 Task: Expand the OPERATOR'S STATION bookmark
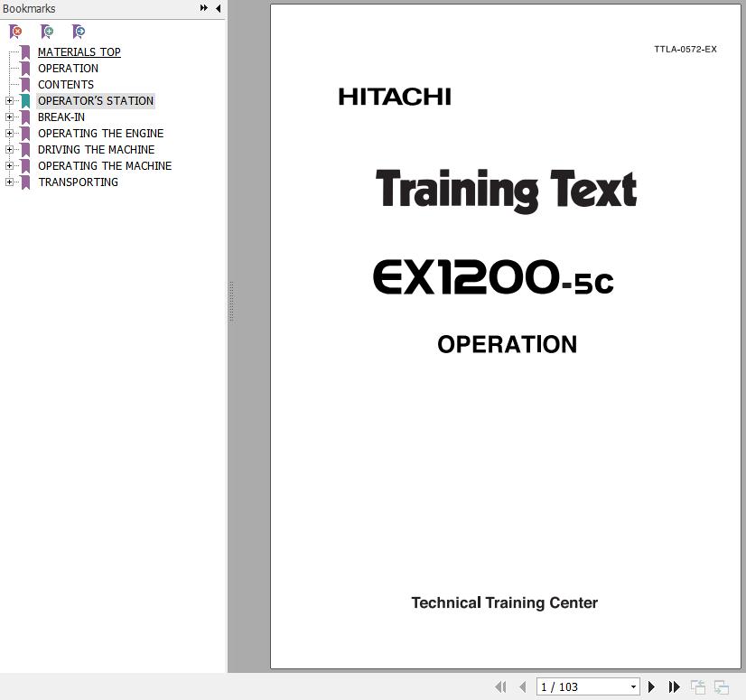[x=9, y=101]
